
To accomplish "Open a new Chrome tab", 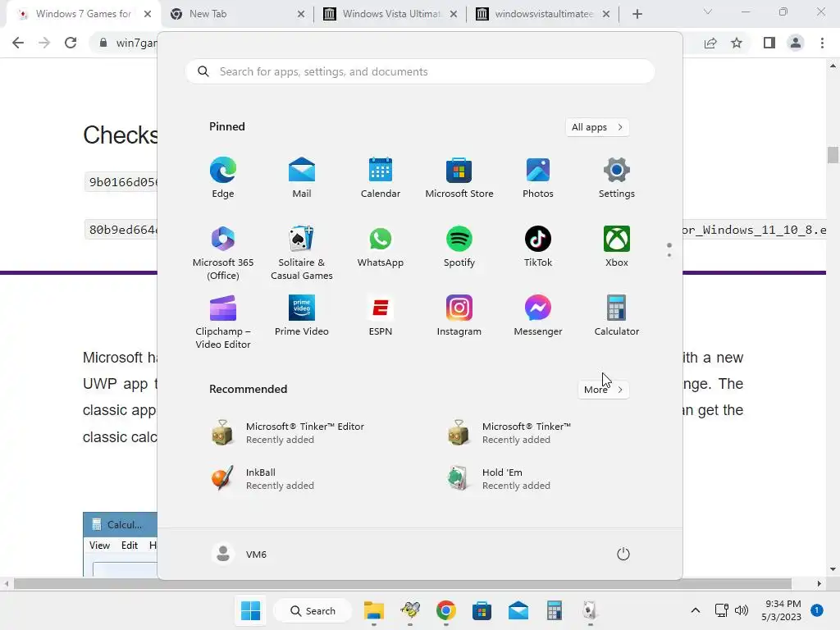I will pyautogui.click(x=637, y=15).
